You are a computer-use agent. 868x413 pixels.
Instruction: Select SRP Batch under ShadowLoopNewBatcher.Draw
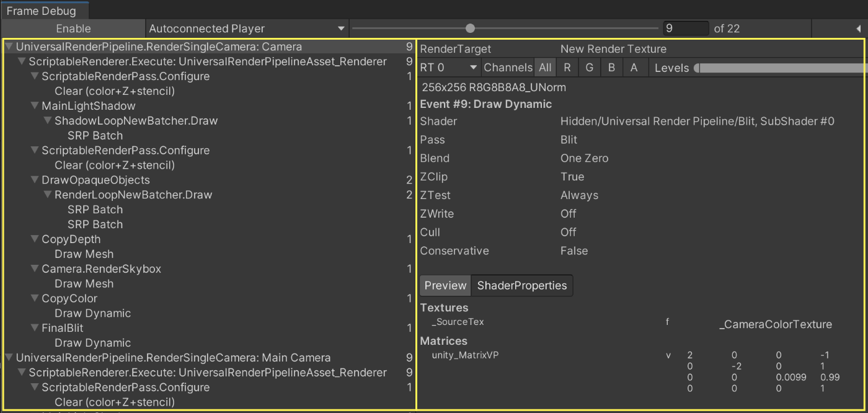(x=95, y=135)
